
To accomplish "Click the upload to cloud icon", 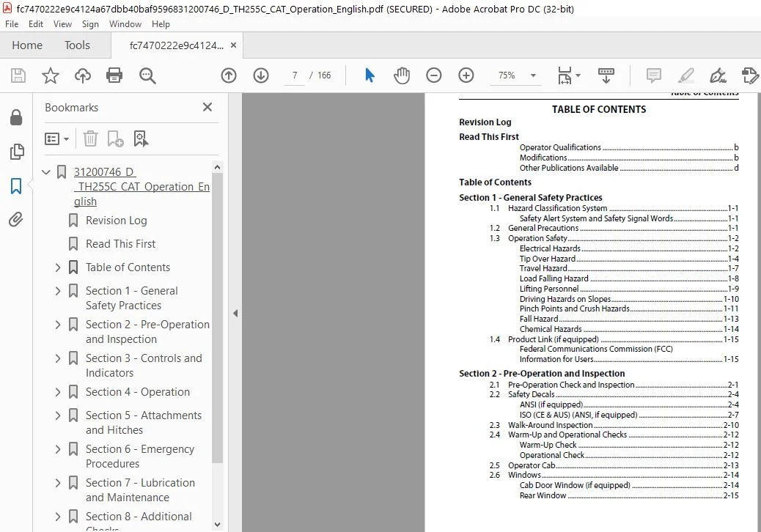I will point(83,75).
